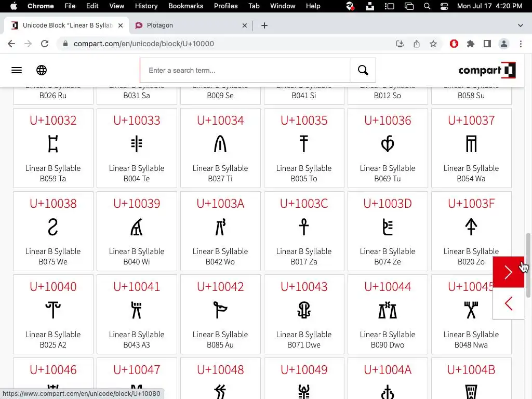Click the previous block arrow button

508,303
